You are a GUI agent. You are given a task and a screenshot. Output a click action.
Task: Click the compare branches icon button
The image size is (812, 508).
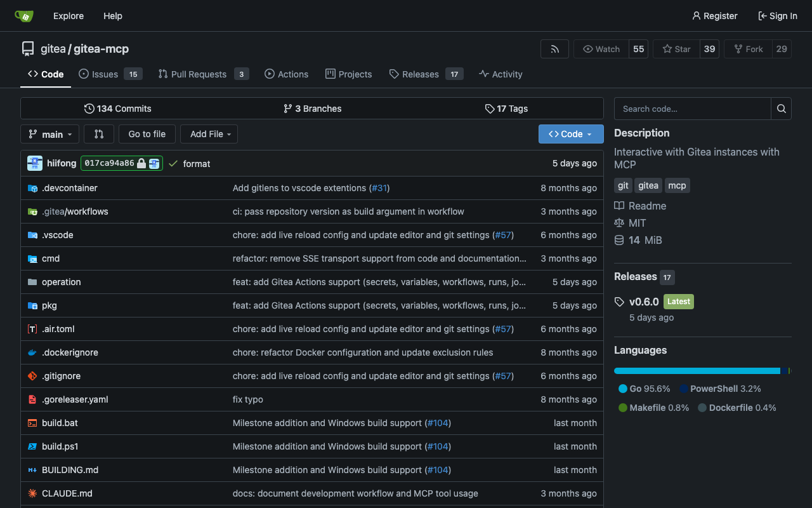pyautogui.click(x=99, y=134)
